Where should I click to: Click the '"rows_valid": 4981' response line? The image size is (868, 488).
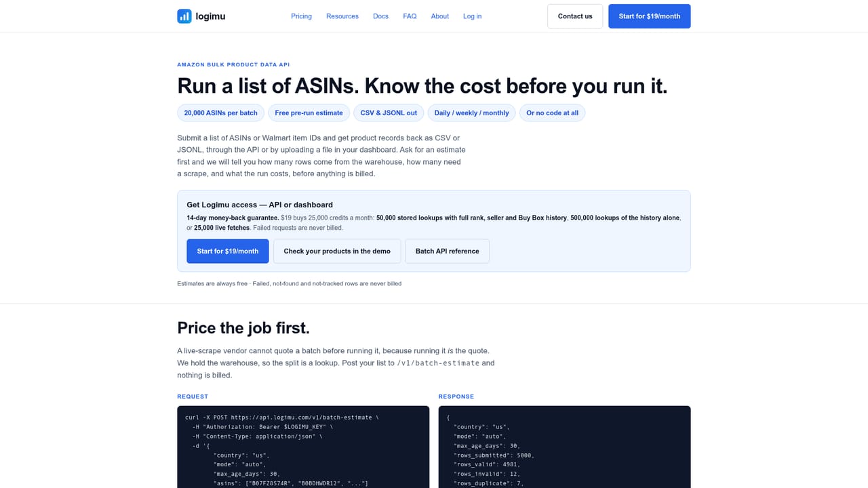click(487, 465)
